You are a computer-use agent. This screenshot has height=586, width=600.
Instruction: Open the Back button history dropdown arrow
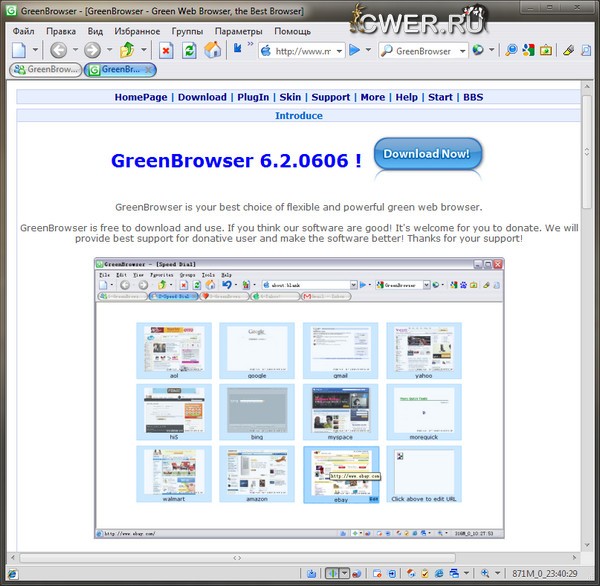coord(74,50)
